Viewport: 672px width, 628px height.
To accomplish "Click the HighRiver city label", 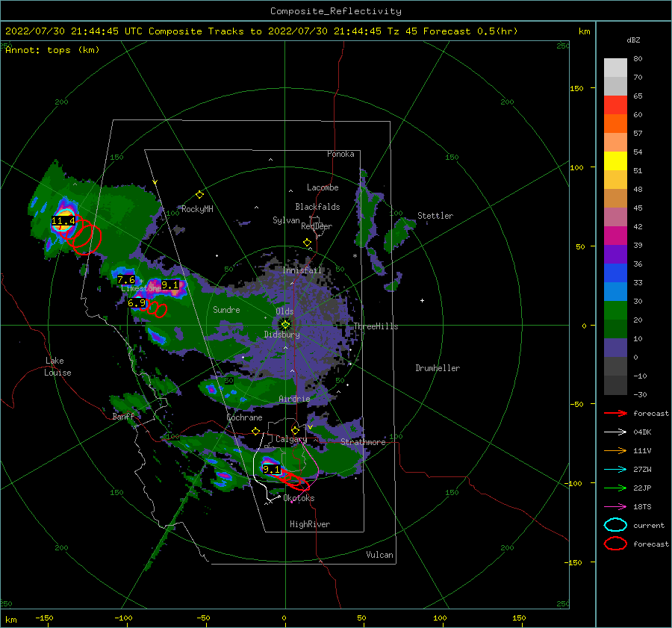I will click(x=310, y=524).
